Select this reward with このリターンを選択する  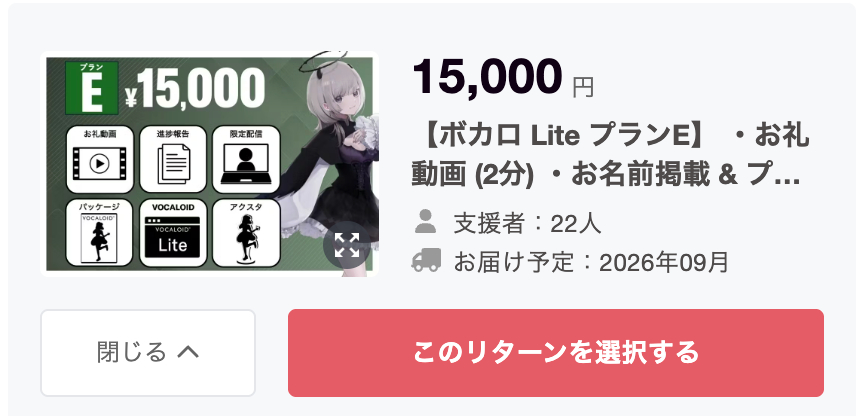[556, 353]
